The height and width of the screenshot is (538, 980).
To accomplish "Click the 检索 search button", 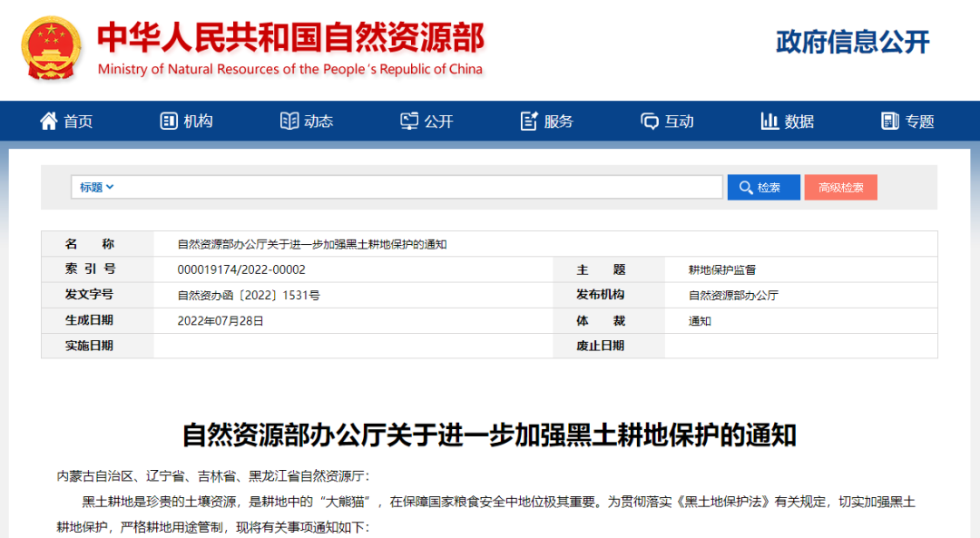I will [x=763, y=187].
